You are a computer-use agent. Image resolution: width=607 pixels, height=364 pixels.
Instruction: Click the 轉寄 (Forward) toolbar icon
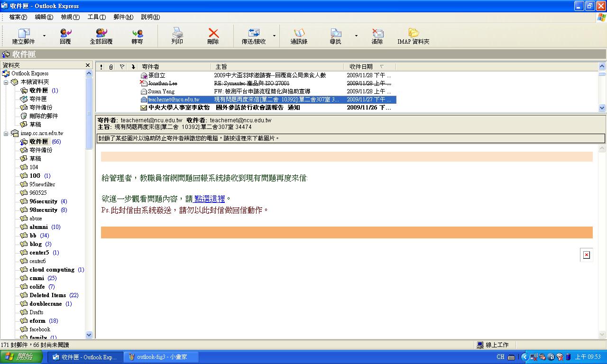[x=138, y=33]
